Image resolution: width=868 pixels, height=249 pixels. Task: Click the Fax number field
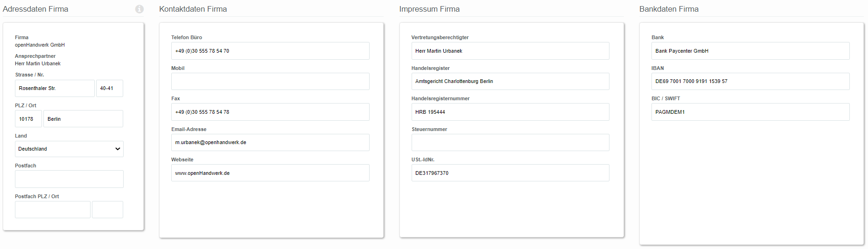(270, 112)
